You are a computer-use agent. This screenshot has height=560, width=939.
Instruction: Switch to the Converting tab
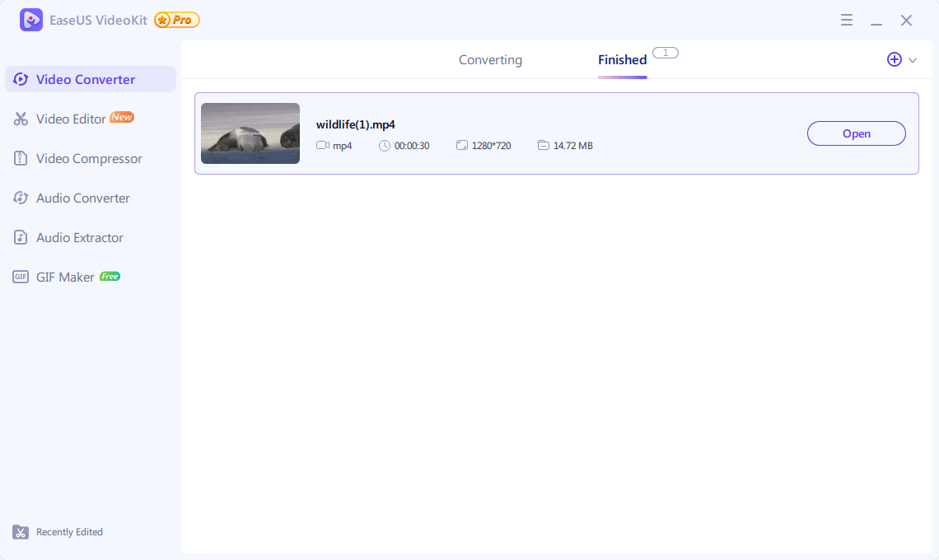pos(490,60)
